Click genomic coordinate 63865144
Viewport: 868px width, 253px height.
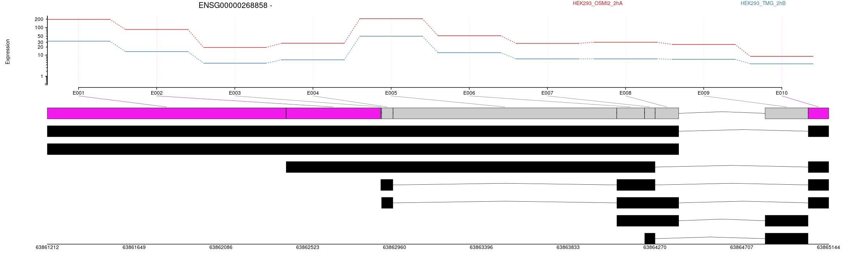pos(829,248)
